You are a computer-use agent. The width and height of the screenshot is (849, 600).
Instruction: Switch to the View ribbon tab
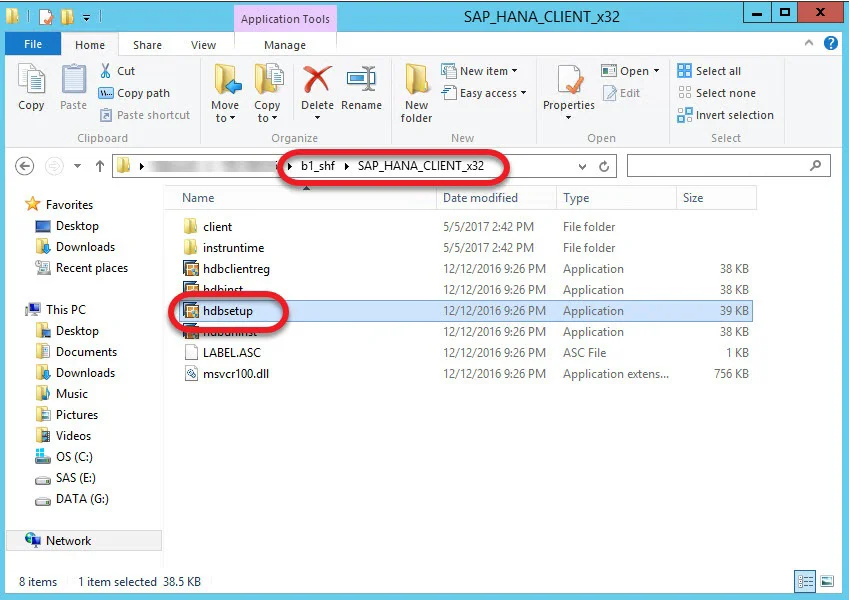(204, 45)
